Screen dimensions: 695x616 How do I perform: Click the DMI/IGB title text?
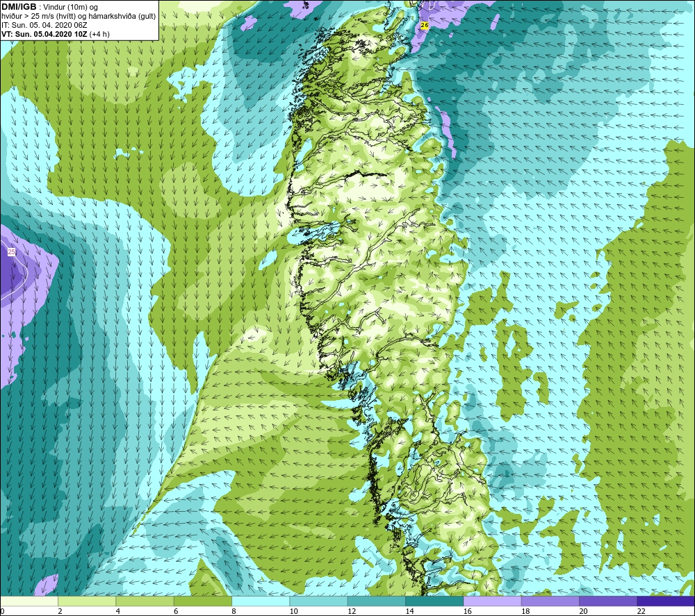coord(19,7)
